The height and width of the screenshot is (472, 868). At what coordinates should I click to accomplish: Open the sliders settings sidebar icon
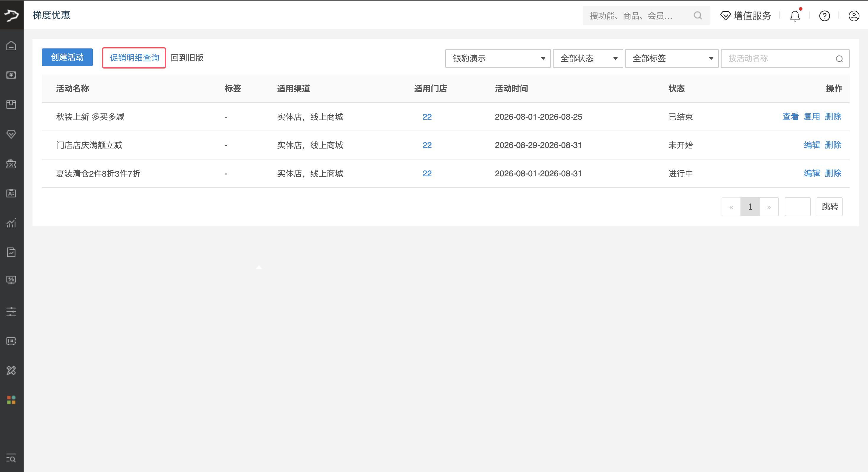tap(11, 311)
